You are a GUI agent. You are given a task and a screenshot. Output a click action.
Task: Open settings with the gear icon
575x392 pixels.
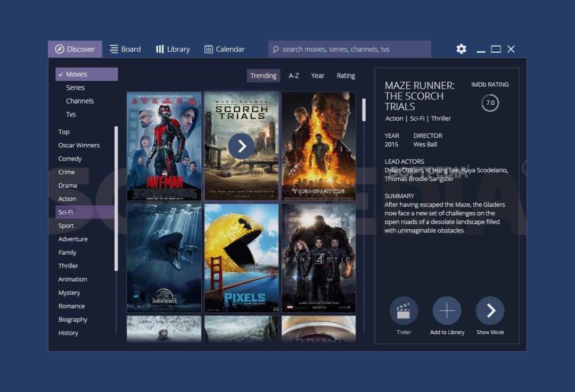[461, 49]
